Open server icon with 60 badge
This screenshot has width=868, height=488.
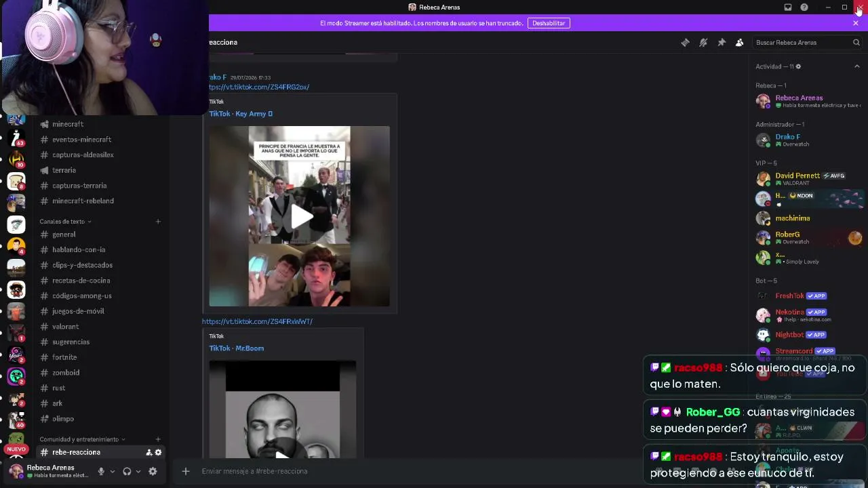point(16,420)
